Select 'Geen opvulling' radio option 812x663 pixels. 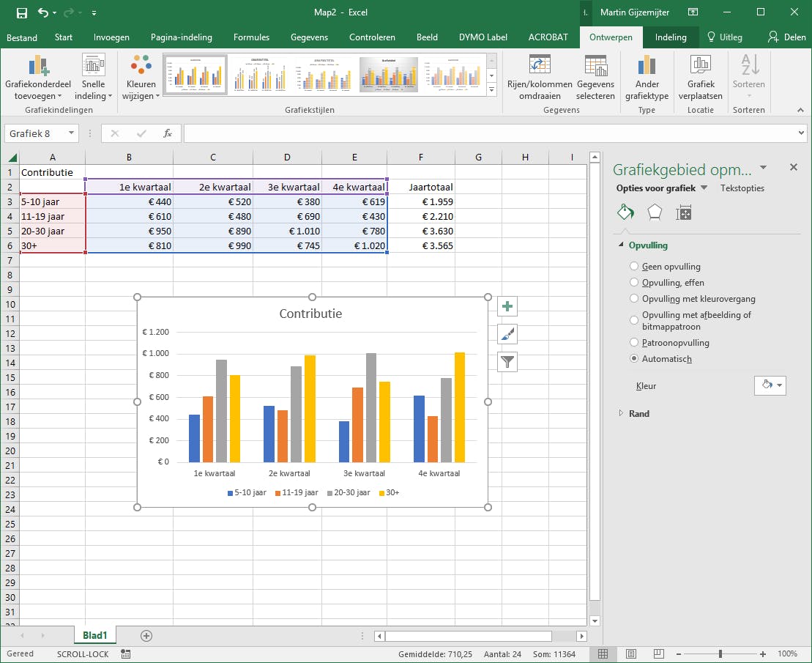634,267
